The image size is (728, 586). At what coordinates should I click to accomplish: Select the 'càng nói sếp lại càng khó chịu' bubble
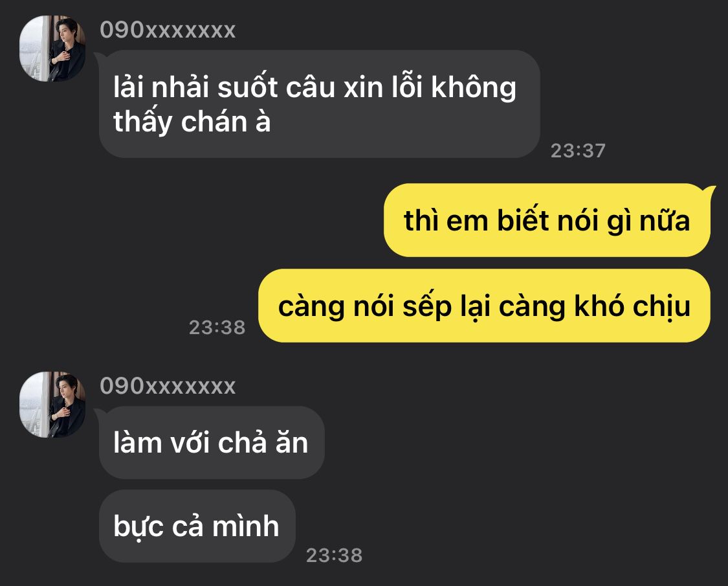coord(484,306)
